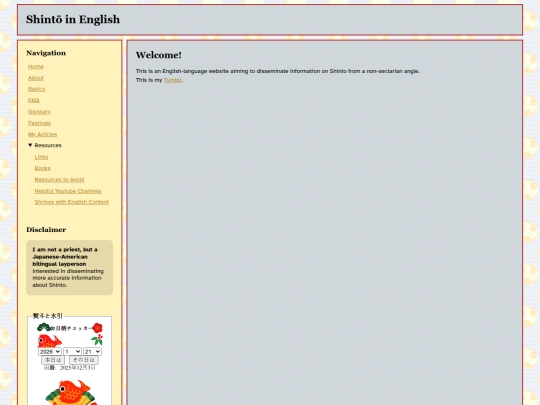
Task: Click the Welcome! heading
Action: [158, 55]
